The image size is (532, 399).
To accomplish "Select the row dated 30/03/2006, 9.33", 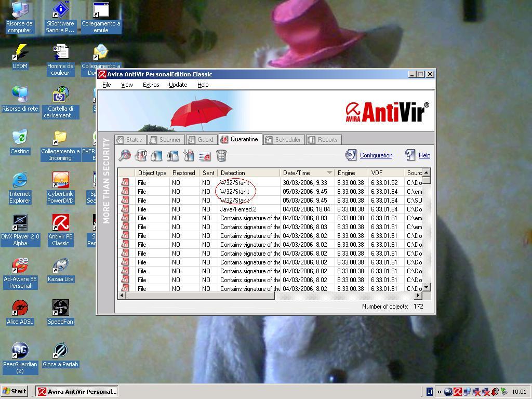I will (x=270, y=182).
